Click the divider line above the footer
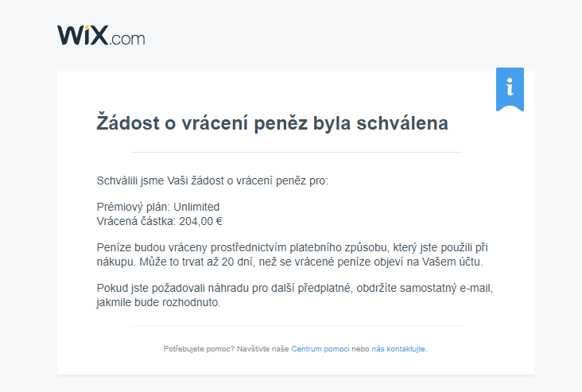The width and height of the screenshot is (582, 392). (x=297, y=326)
